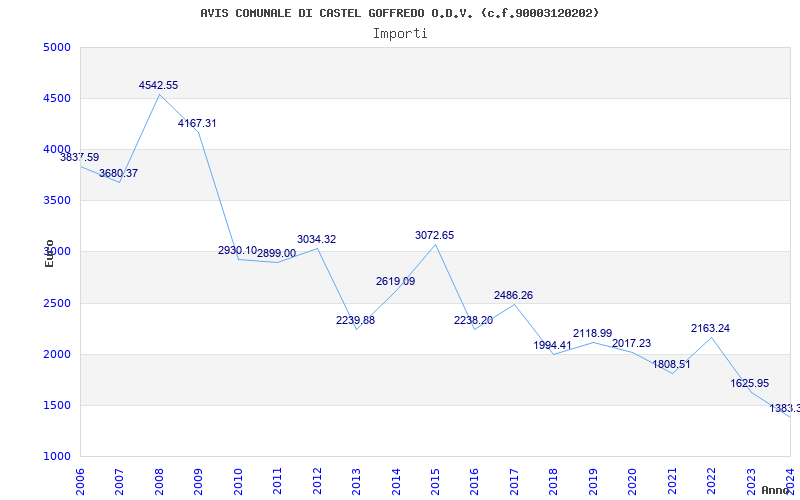
Task: Select the 2008 x-axis year label
Action: 159,481
